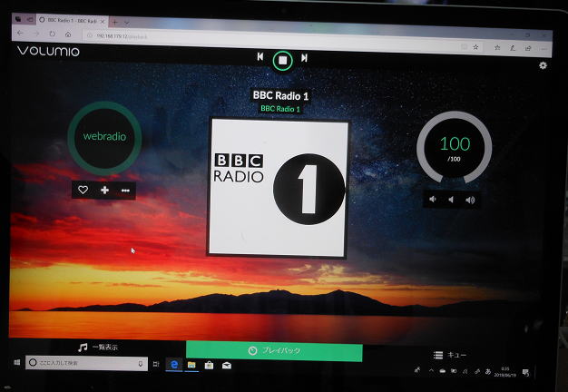Click the BBC Radio 1 album art
Image resolution: width=568 pixels, height=392 pixels.
click(x=278, y=188)
